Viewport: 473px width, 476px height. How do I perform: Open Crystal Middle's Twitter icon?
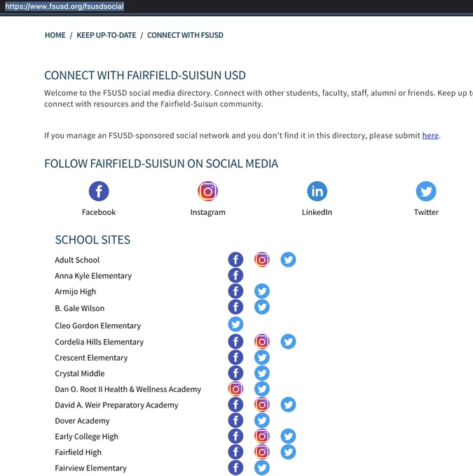[262, 373]
